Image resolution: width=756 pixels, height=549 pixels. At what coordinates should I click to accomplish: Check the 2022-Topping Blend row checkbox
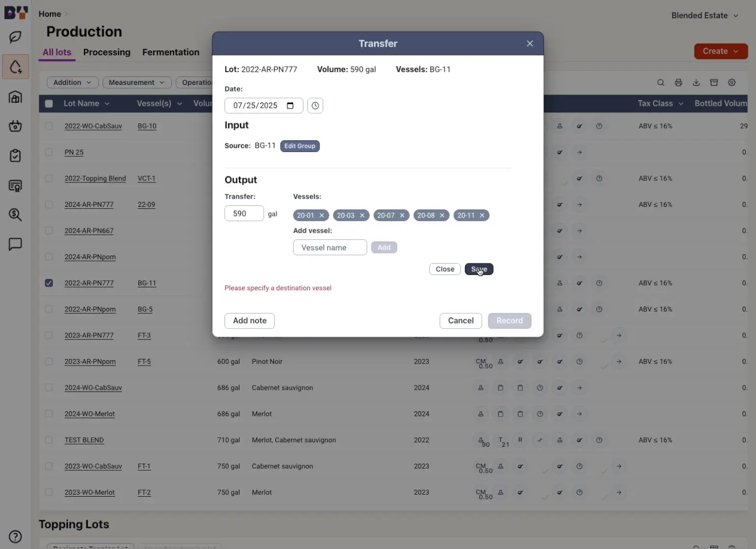(49, 178)
